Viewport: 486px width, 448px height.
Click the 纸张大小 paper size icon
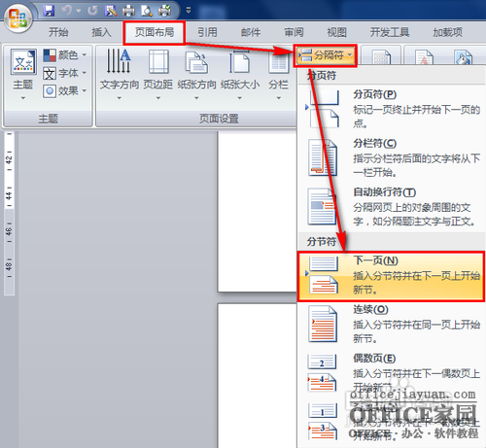(240, 61)
